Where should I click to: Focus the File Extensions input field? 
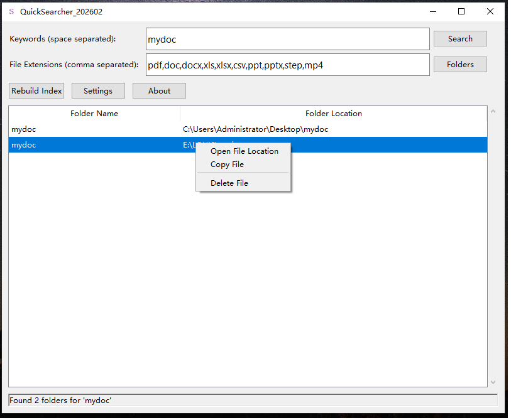coord(287,65)
